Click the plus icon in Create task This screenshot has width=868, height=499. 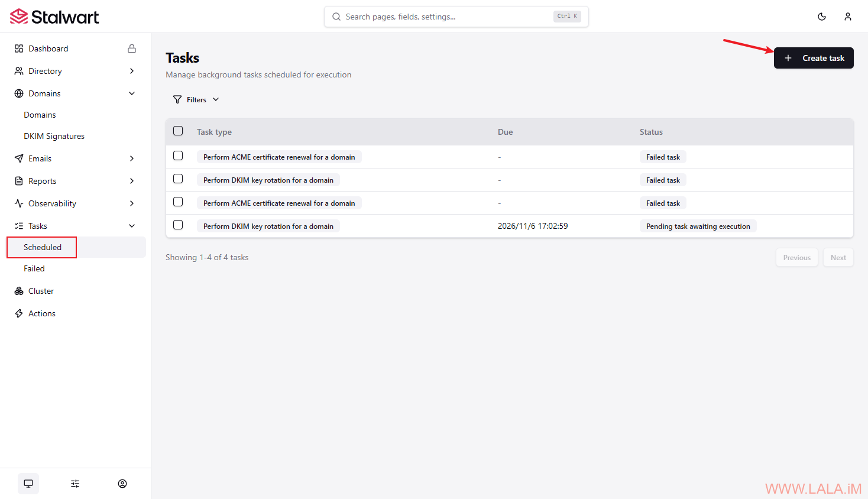pos(788,58)
